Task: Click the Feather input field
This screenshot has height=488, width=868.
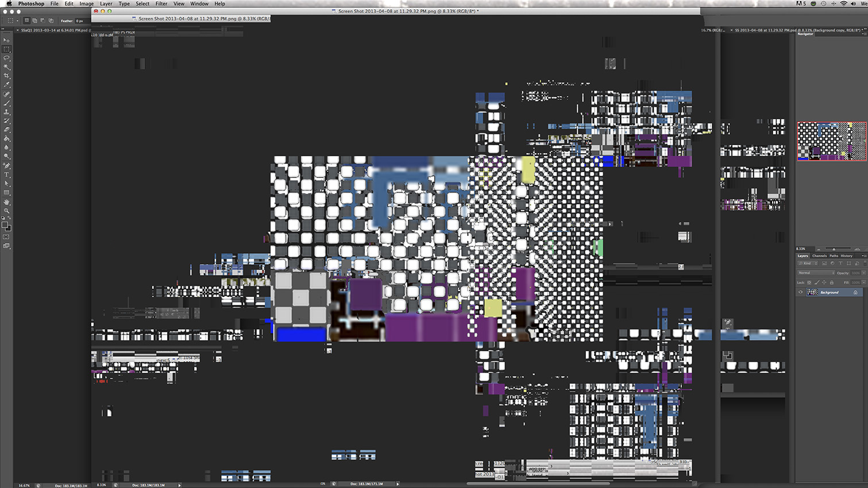Action: click(80, 21)
